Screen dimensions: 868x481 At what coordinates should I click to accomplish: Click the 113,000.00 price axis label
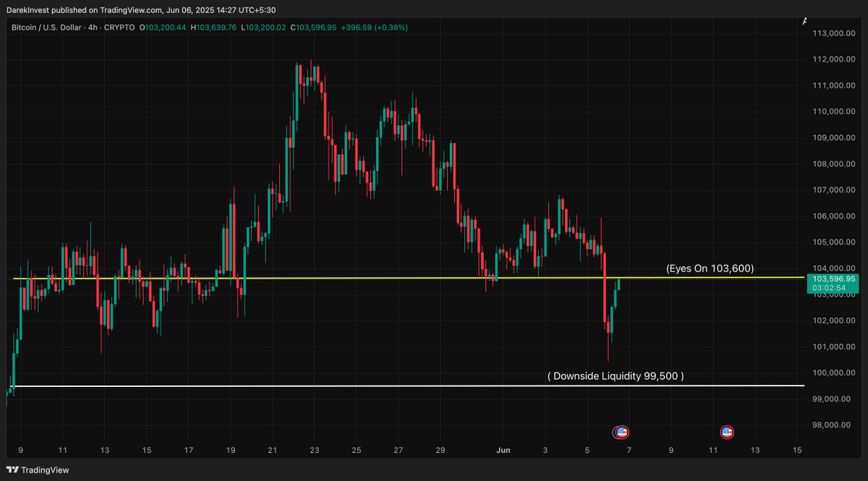[x=835, y=33]
